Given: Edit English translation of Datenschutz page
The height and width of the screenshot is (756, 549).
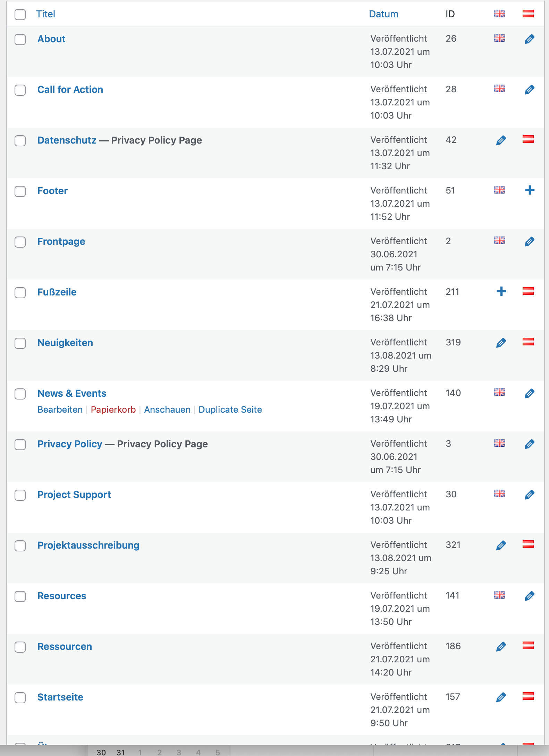Looking at the screenshot, I should [501, 140].
